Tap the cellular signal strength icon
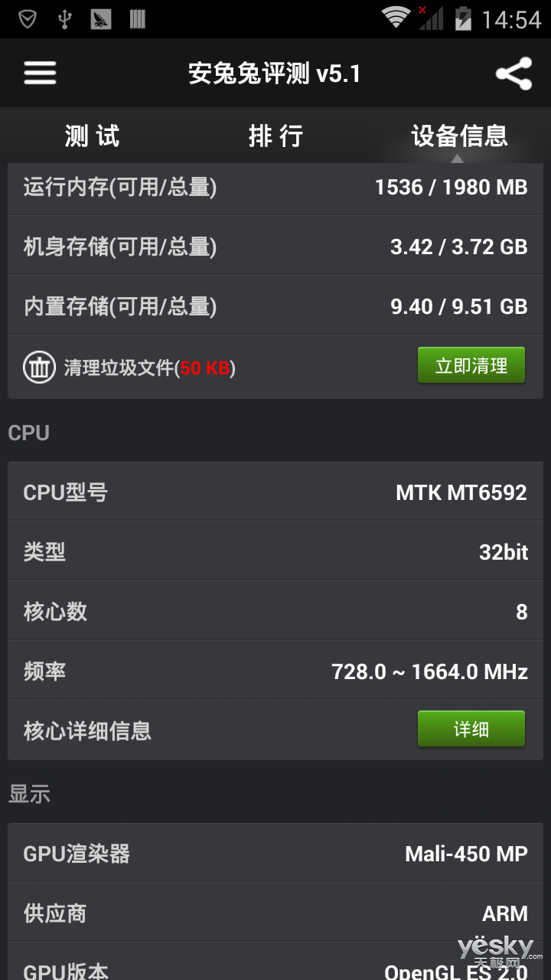Screen dimensions: 551x980 point(431,18)
